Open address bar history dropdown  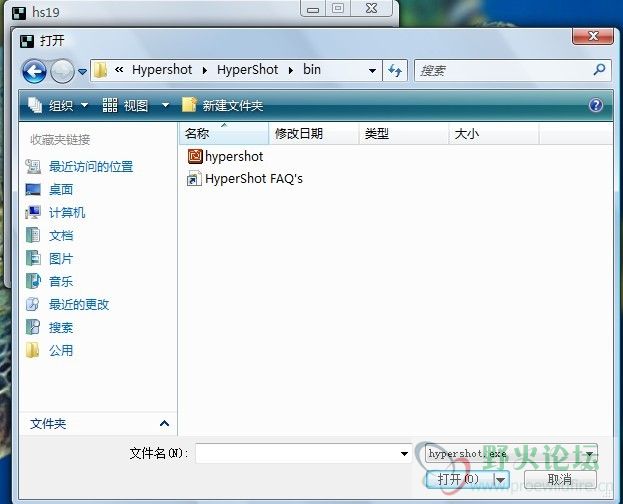coord(372,71)
